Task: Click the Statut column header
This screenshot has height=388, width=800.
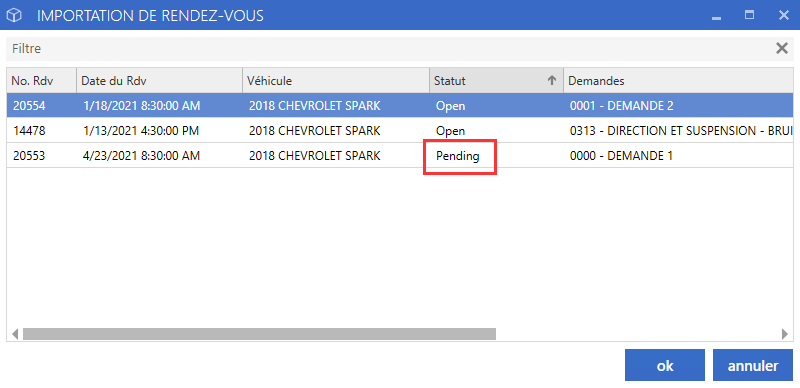Action: tap(496, 80)
